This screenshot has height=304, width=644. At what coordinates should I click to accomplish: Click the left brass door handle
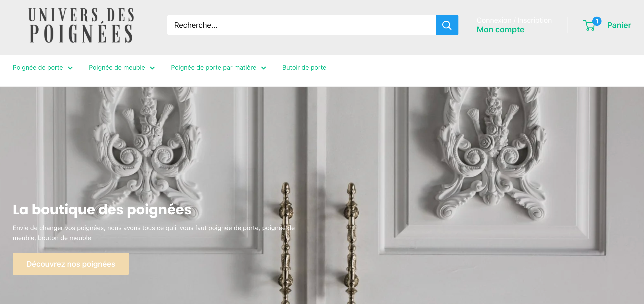click(x=286, y=243)
